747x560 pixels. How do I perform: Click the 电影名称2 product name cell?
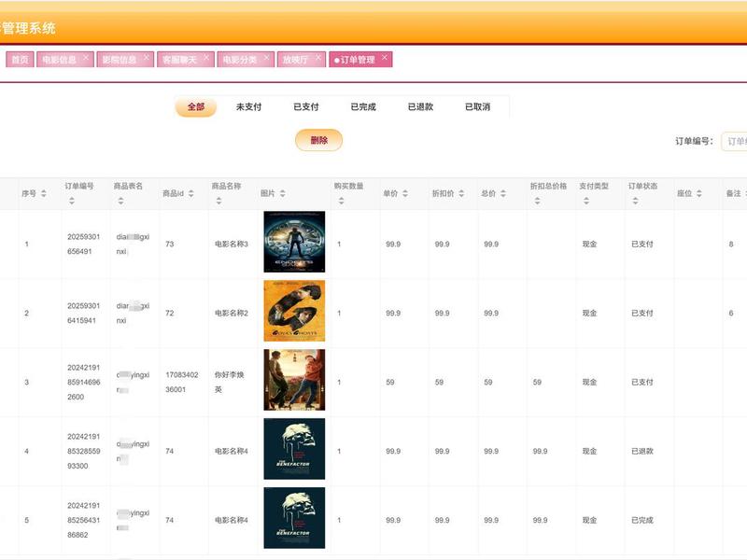coord(232,313)
